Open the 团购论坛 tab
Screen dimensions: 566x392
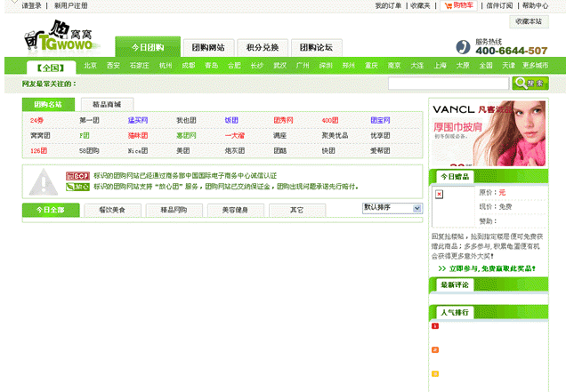316,47
